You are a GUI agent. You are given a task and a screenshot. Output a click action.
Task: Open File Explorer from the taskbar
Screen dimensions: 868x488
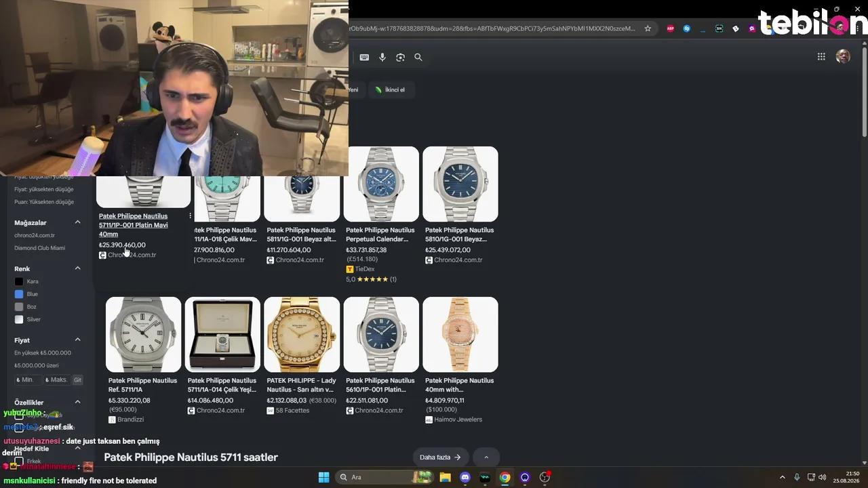pos(445,477)
